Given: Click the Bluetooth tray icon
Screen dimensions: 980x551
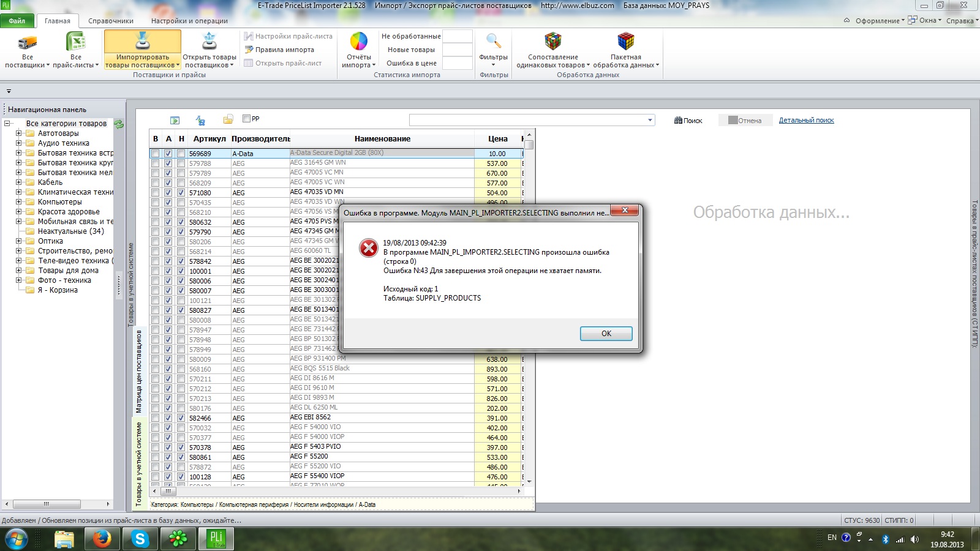Looking at the screenshot, I should tap(885, 539).
